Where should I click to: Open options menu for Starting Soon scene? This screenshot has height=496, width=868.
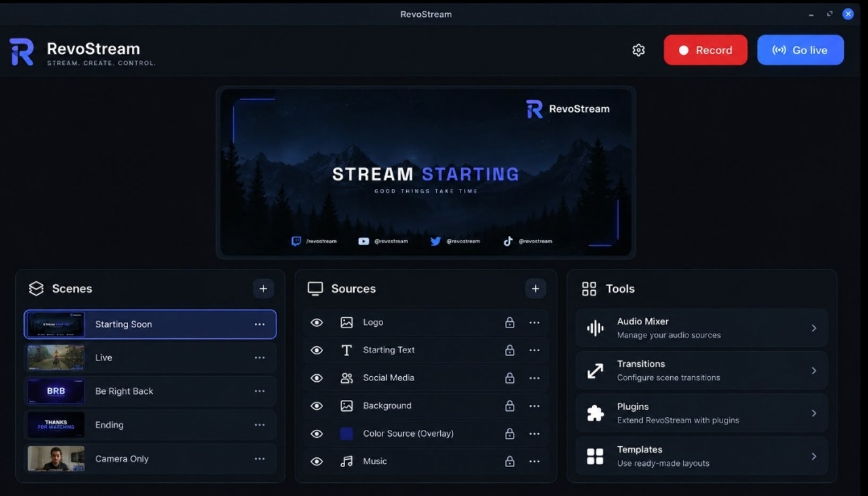pyautogui.click(x=259, y=324)
